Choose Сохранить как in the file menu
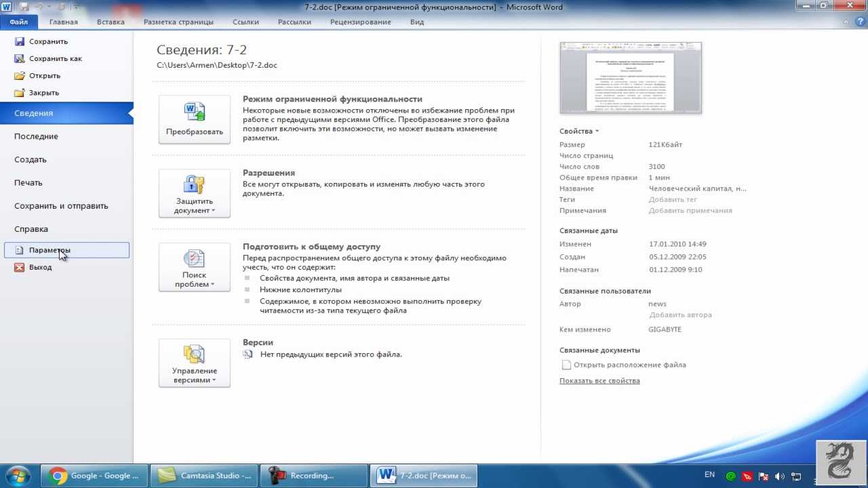Viewport: 868px width, 488px height. 56,58
